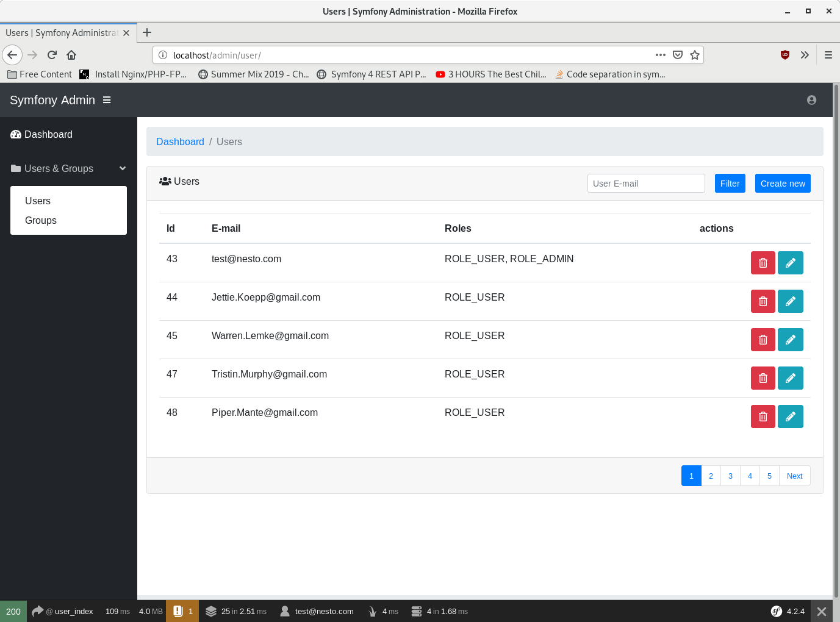The image size is (840, 622).
Task: Open performance panel showing 109 ms
Action: point(118,611)
